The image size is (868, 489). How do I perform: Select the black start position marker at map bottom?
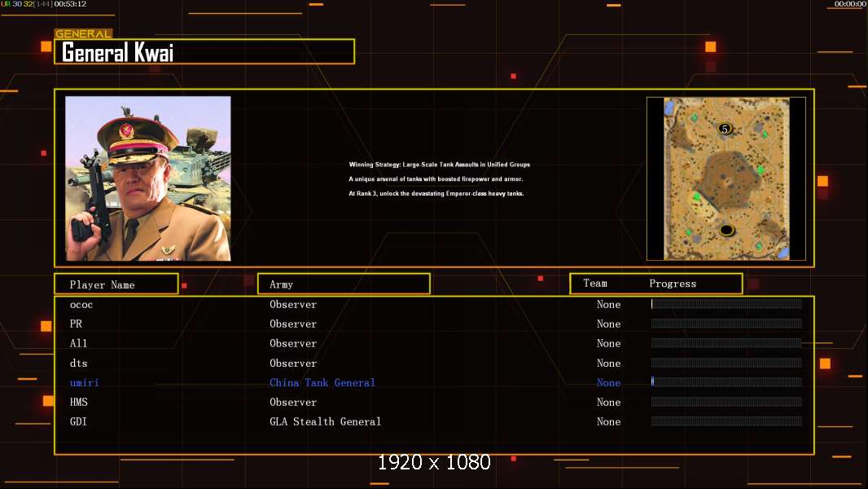click(x=727, y=230)
